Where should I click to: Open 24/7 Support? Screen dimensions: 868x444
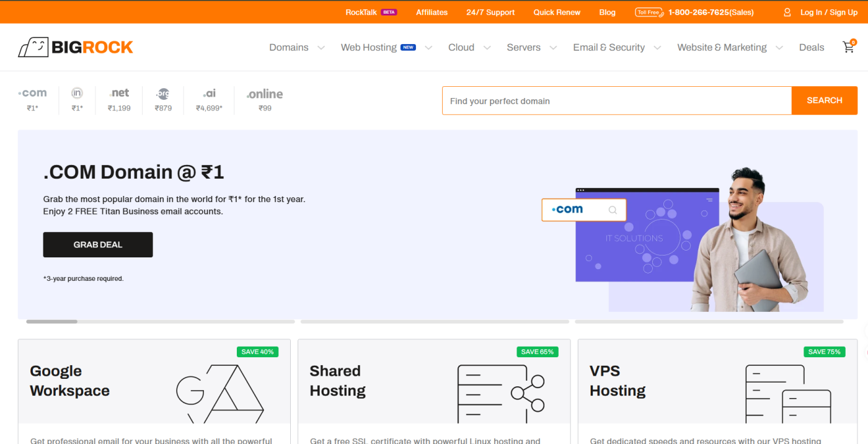tap(490, 12)
